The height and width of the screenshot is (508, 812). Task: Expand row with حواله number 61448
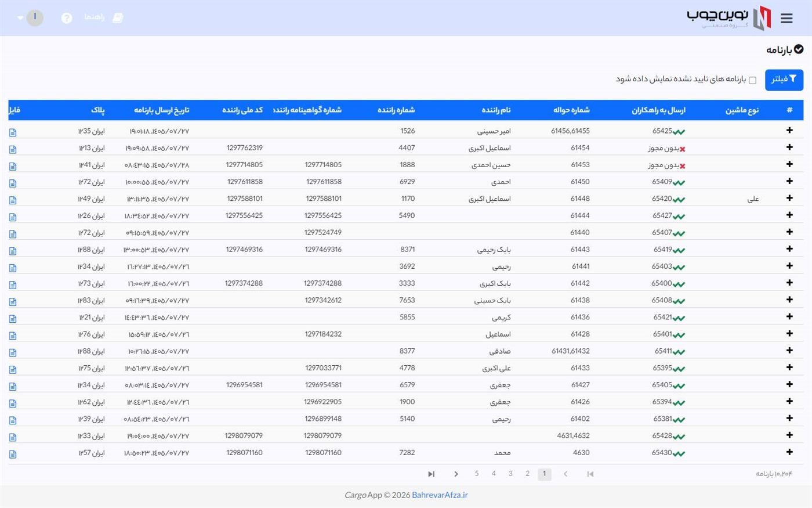click(x=789, y=198)
